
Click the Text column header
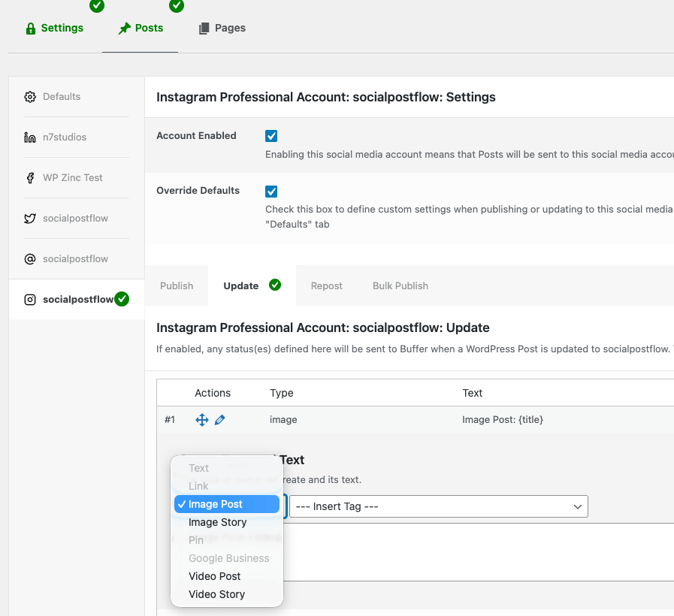(473, 393)
